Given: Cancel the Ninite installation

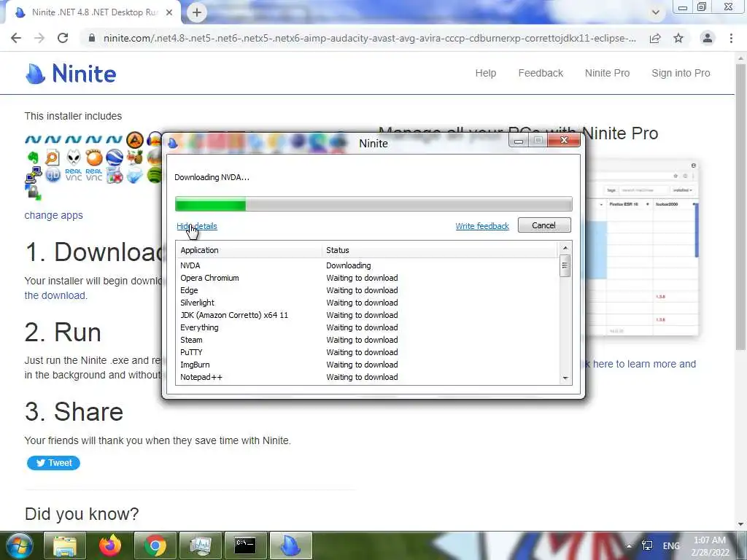Looking at the screenshot, I should click(544, 225).
